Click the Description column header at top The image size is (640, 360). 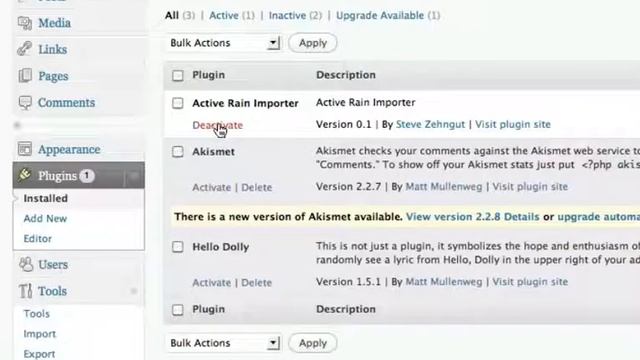(x=346, y=75)
